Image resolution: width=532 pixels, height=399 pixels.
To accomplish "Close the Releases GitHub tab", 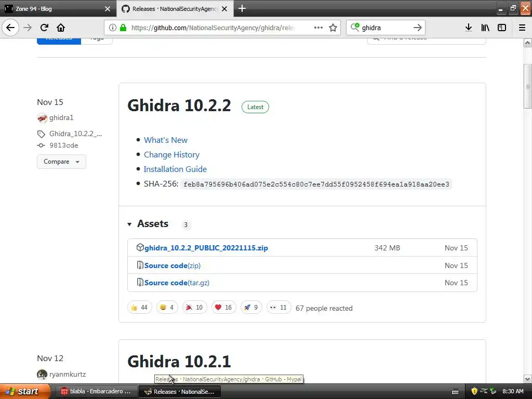I will pos(224,9).
